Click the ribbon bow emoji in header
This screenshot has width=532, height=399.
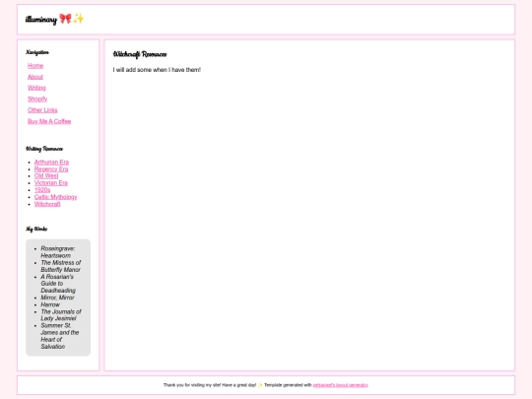click(65, 19)
